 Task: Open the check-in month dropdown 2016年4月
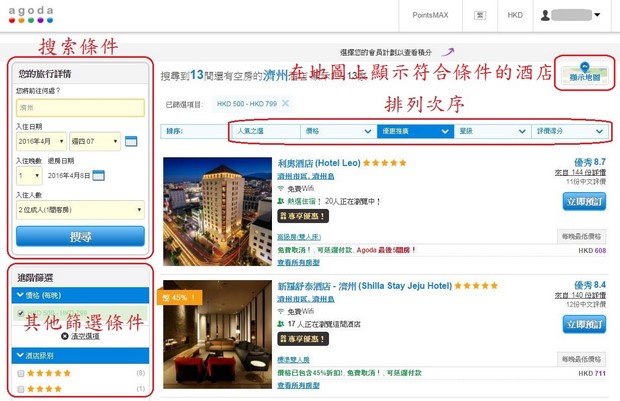(x=41, y=141)
